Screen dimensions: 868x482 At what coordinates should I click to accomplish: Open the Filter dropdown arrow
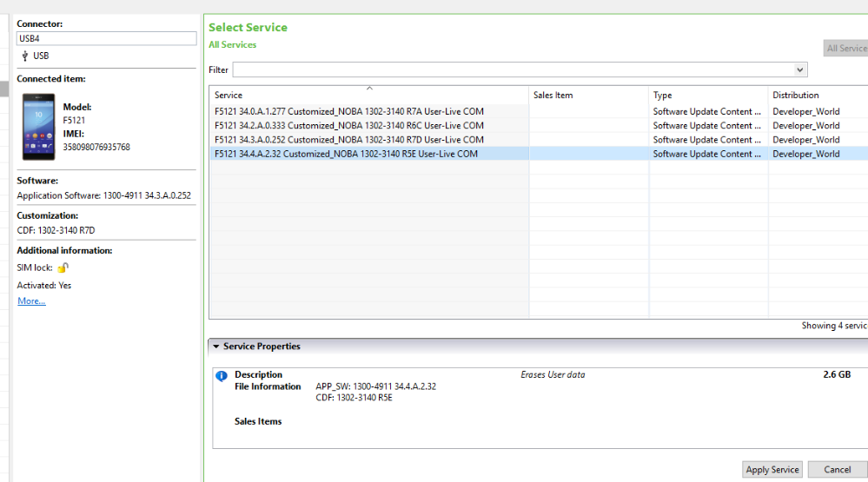coord(800,69)
